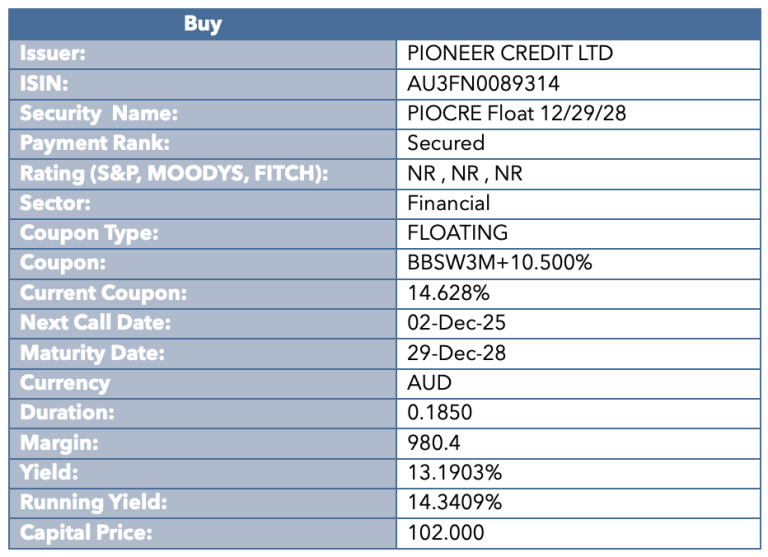
Task: Click the AUD currency value
Action: click(x=430, y=383)
